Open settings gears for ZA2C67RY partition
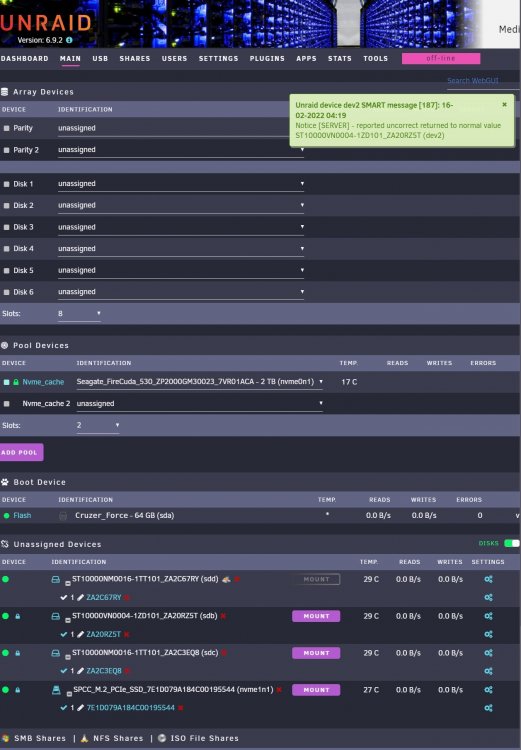 488,597
